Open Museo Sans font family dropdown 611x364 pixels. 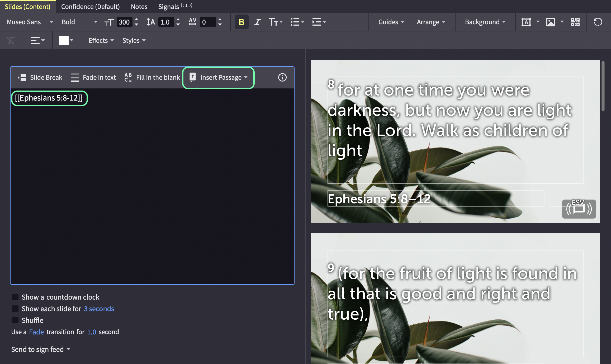(x=30, y=22)
